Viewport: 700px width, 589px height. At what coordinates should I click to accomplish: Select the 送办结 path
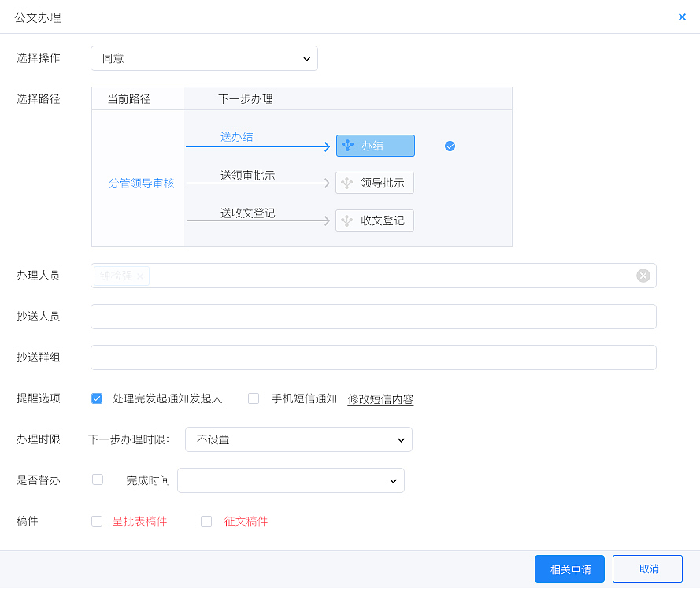(x=235, y=135)
